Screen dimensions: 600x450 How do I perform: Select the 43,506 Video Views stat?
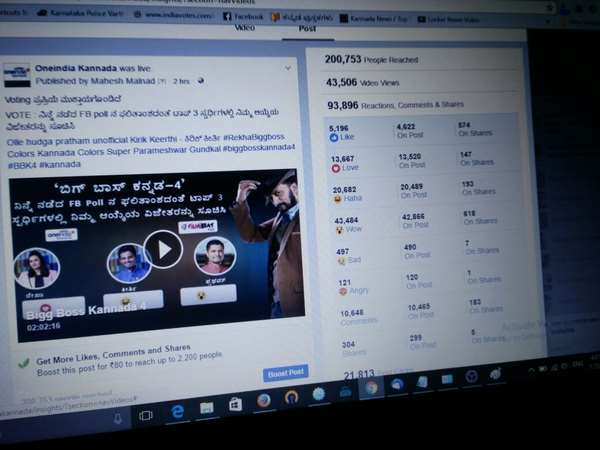[362, 82]
